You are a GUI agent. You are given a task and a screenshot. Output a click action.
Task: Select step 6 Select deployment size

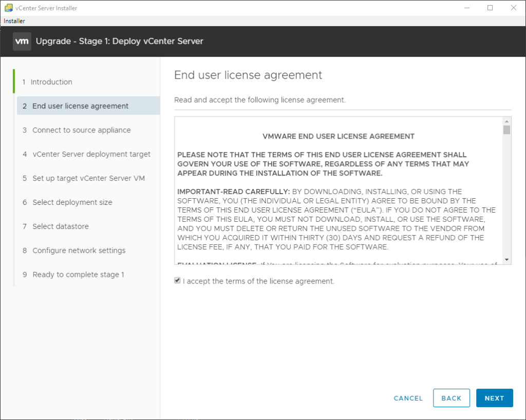(67, 202)
